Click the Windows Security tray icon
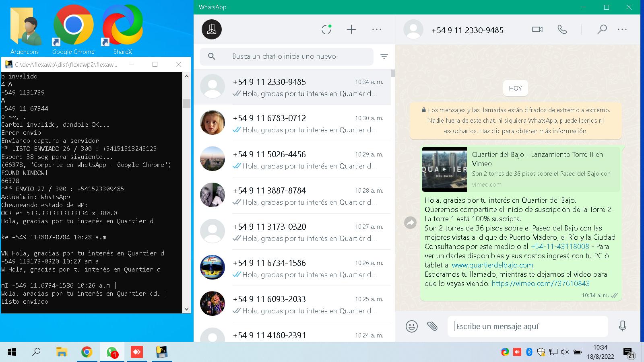Viewport: 644px width, 362px height. [x=541, y=352]
